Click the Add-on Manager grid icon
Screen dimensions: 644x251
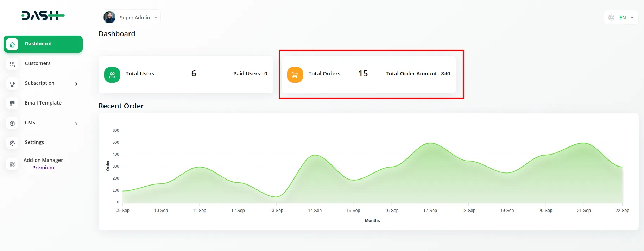[12, 164]
